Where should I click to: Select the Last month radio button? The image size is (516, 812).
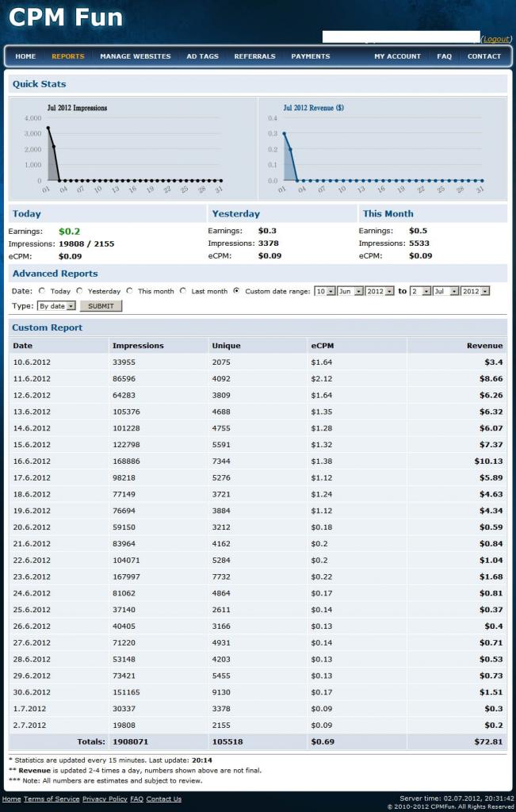(182, 291)
